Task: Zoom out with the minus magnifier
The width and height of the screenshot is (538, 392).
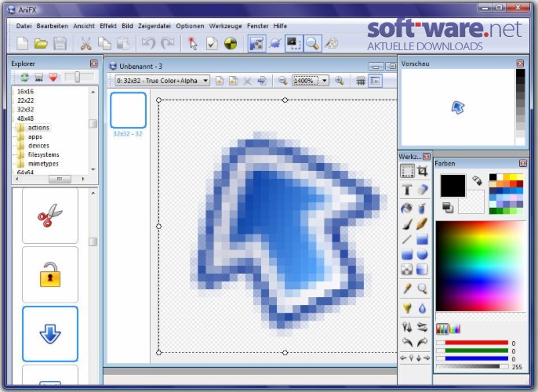Action: [x=282, y=81]
